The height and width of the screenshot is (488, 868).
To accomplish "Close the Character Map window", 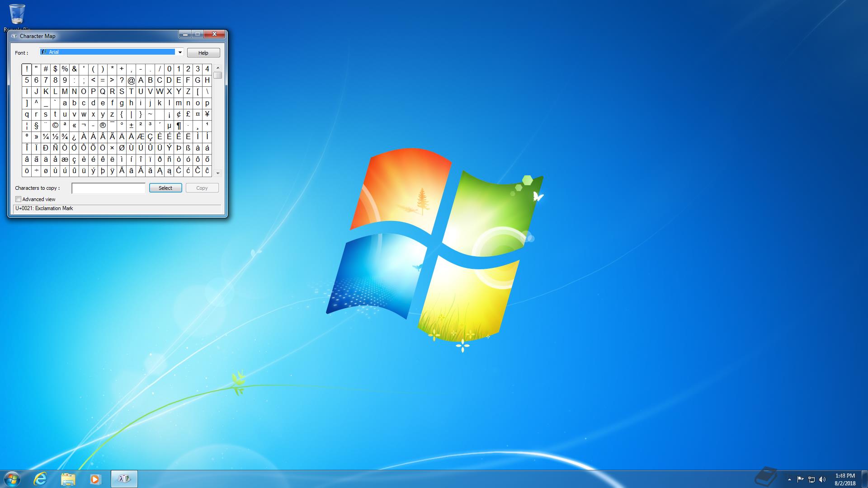I will pyautogui.click(x=214, y=34).
